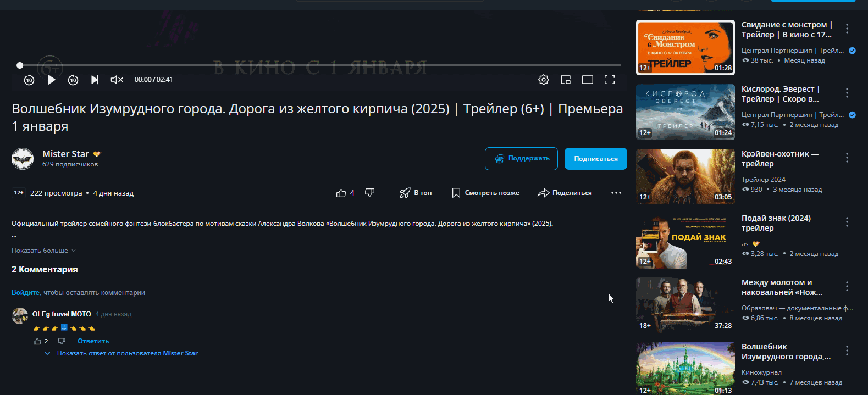Image resolution: width=868 pixels, height=395 pixels.
Task: Click the Войдите login link
Action: click(x=25, y=293)
